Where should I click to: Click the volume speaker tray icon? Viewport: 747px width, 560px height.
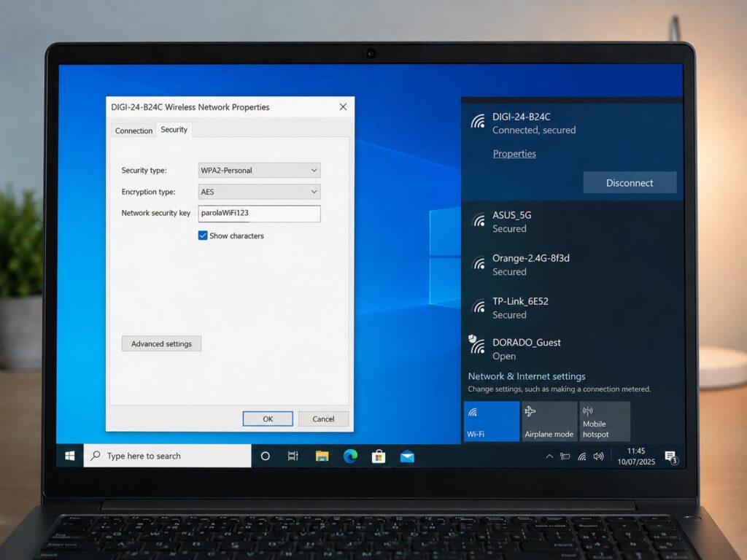tap(598, 456)
